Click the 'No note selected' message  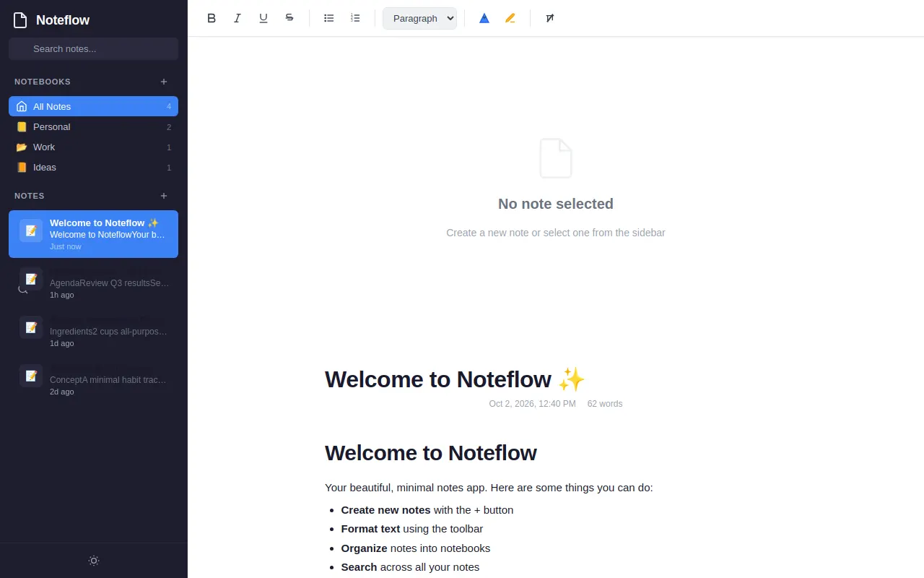[556, 204]
